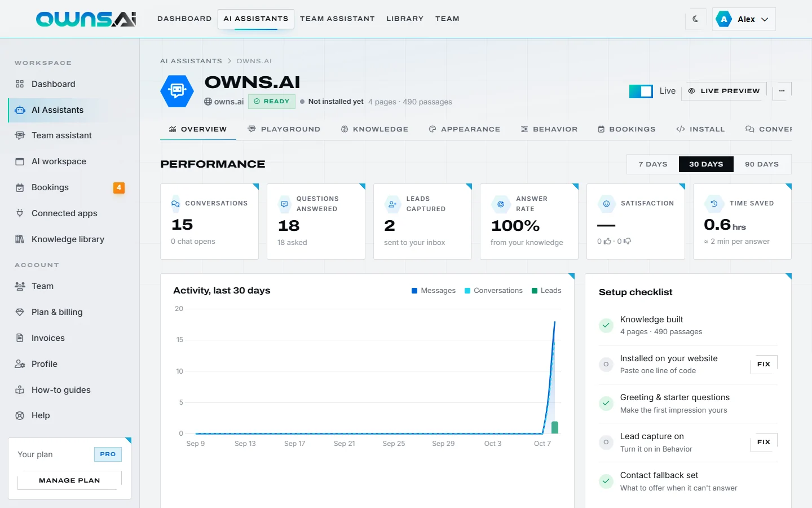The width and height of the screenshot is (812, 508).
Task: Click Lead capture on status circle
Action: [606, 442]
